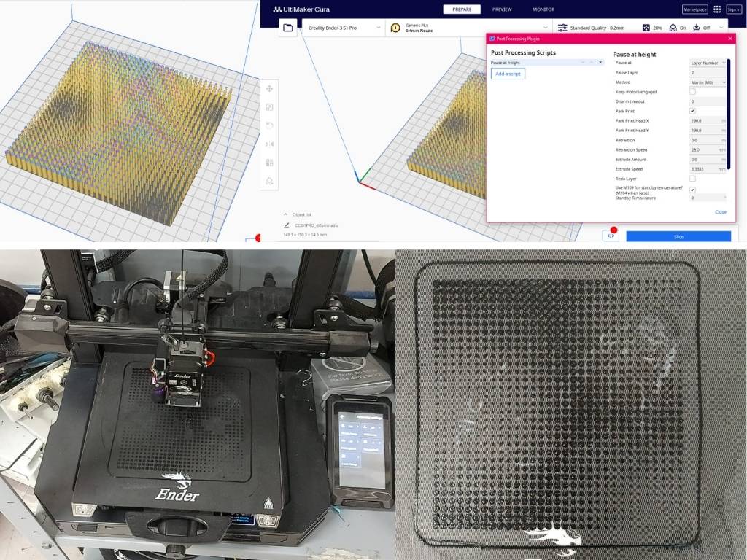Viewport: 747px width, 560px height.
Task: Toggle the Redo Layer checkbox
Action: click(692, 179)
